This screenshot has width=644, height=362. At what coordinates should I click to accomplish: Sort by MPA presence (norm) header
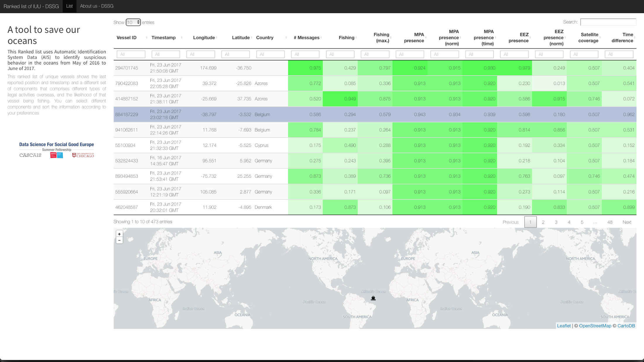(x=445, y=38)
